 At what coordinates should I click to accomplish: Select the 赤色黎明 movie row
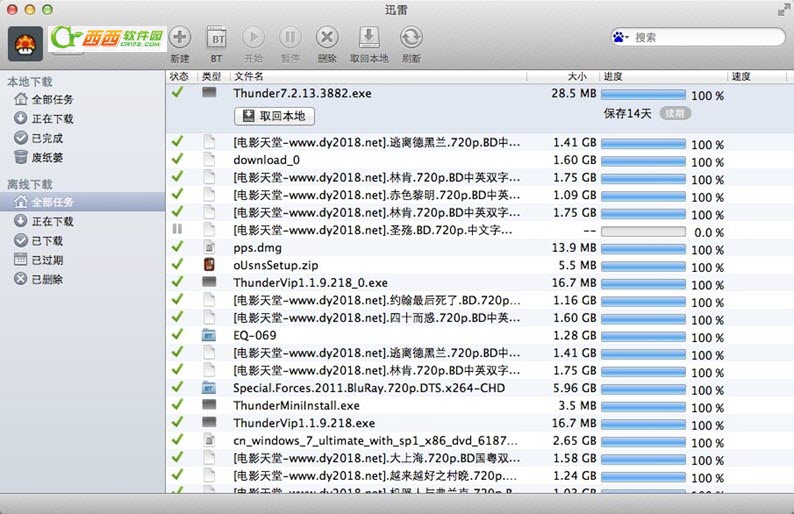point(480,195)
